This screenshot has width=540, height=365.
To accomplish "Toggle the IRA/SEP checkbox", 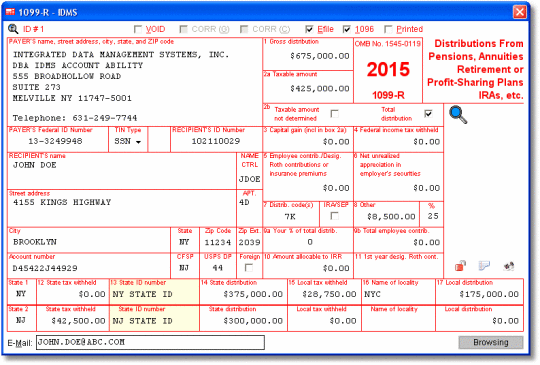I will (334, 216).
